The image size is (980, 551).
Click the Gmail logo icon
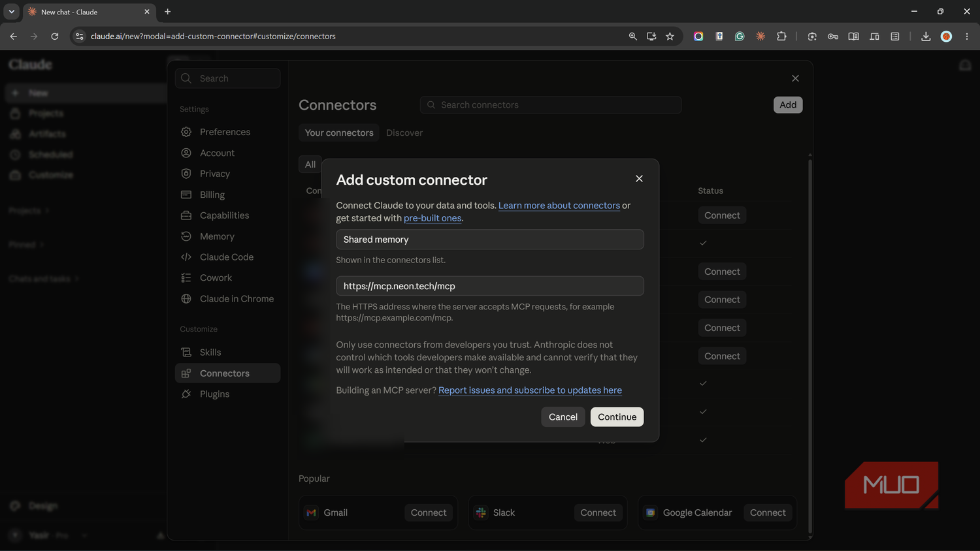click(x=312, y=513)
